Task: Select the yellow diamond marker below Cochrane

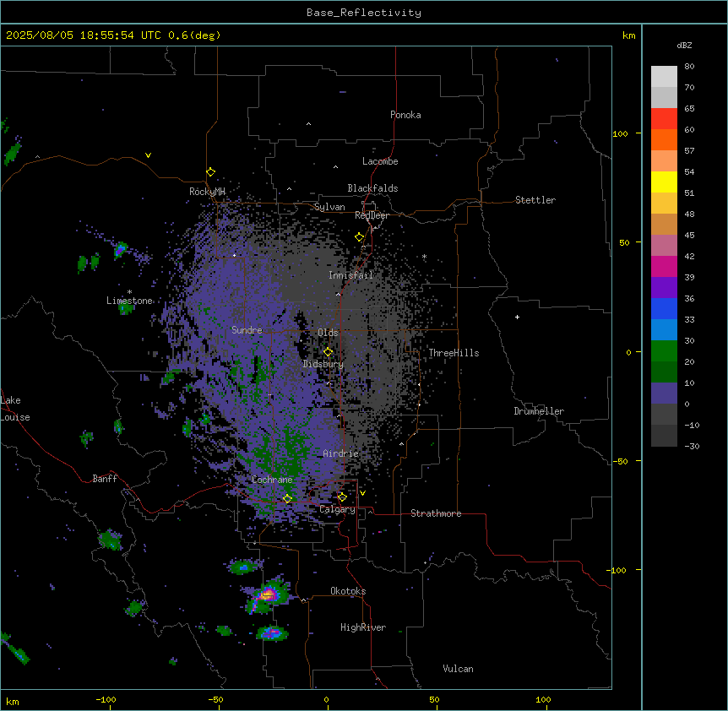Action: coord(287,499)
